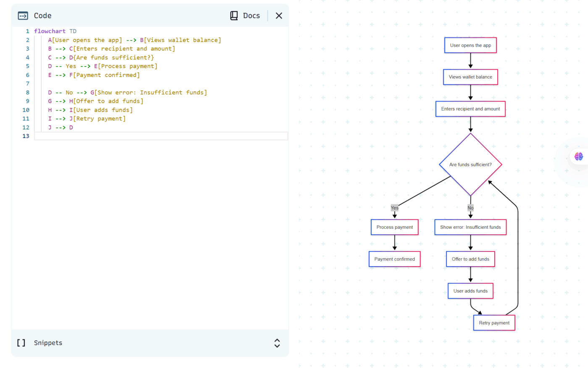This screenshot has height=368, width=588.
Task: Select the 'User opens the app' node
Action: click(x=470, y=45)
